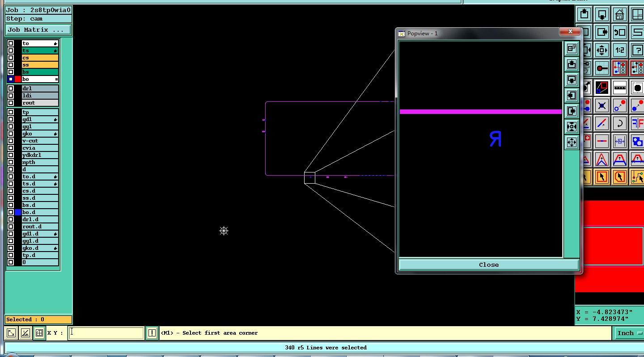
Task: Click the pan right arrow icon in main toolbar
Action: (602, 32)
